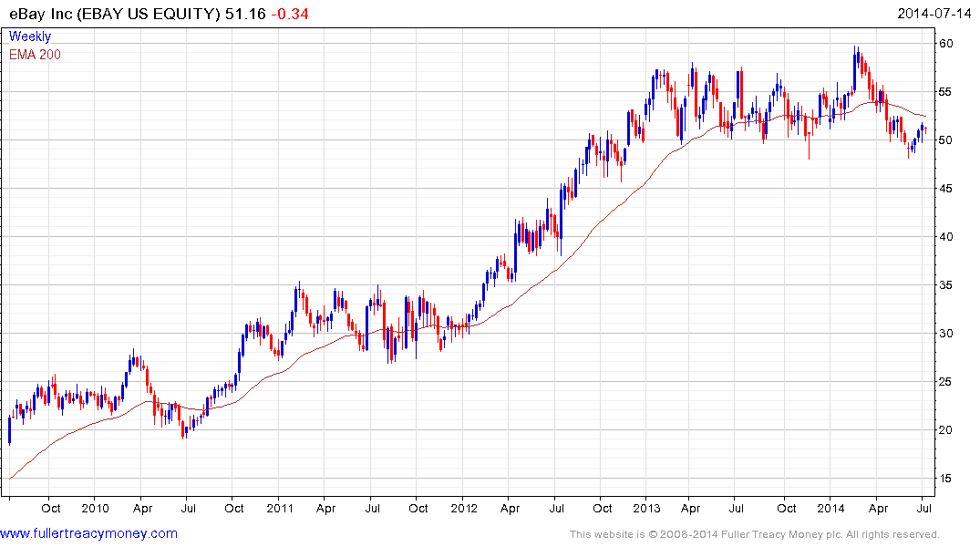
Task: Click the 40 price axis label
Action: pos(945,236)
